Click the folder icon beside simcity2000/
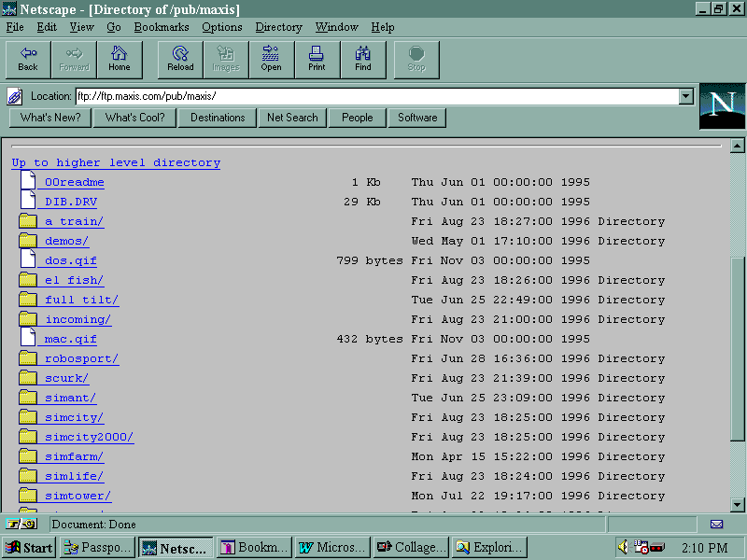 pos(27,437)
